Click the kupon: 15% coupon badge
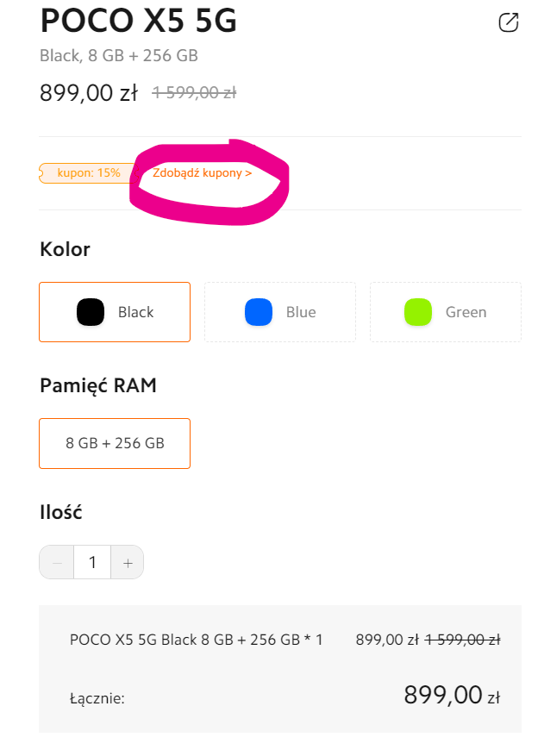This screenshot has height=756, width=544. coord(88,173)
